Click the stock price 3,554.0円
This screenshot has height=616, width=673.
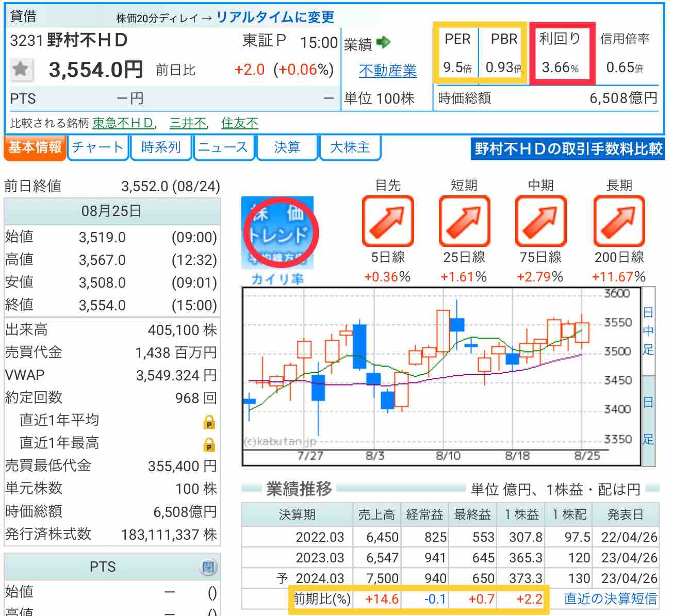click(x=95, y=70)
